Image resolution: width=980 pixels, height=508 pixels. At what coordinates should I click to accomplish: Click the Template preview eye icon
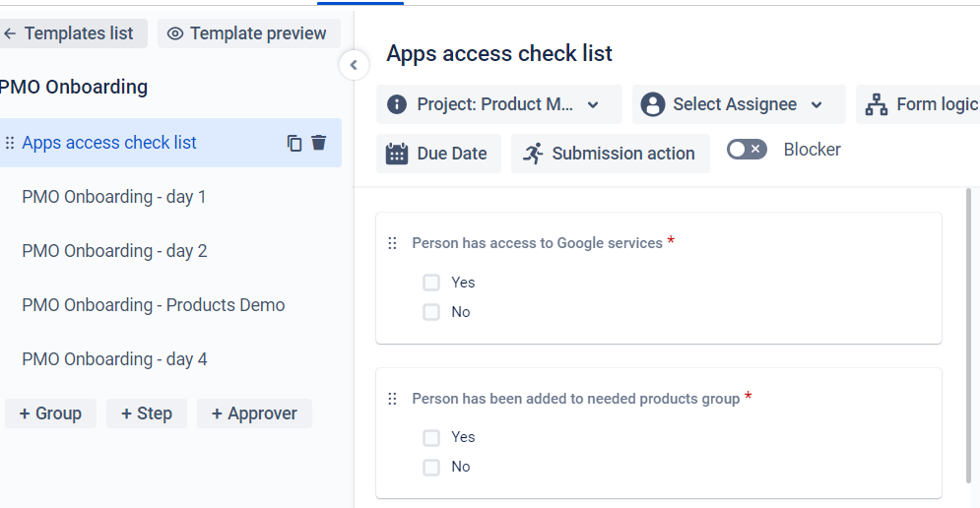(175, 33)
